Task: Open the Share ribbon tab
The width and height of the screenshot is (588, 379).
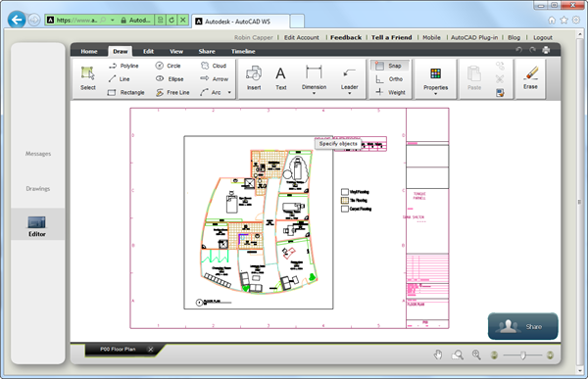Action: pos(207,51)
